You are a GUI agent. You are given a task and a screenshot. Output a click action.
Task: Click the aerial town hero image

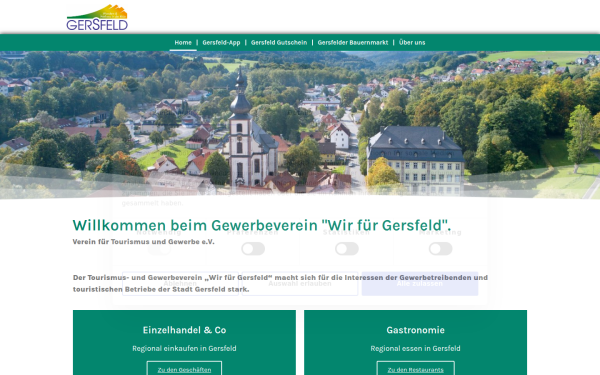point(300,124)
